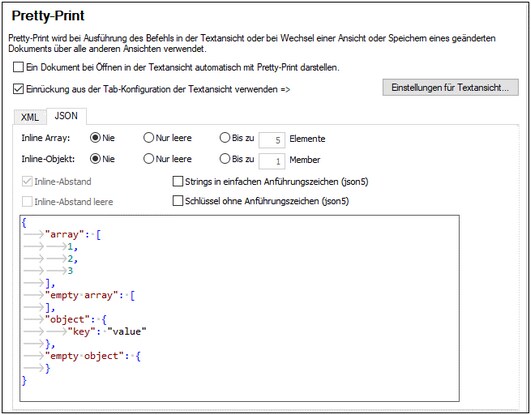Click the "key": "value" line in preview
Viewport: 531px width, 415px height.
pyautogui.click(x=107, y=331)
